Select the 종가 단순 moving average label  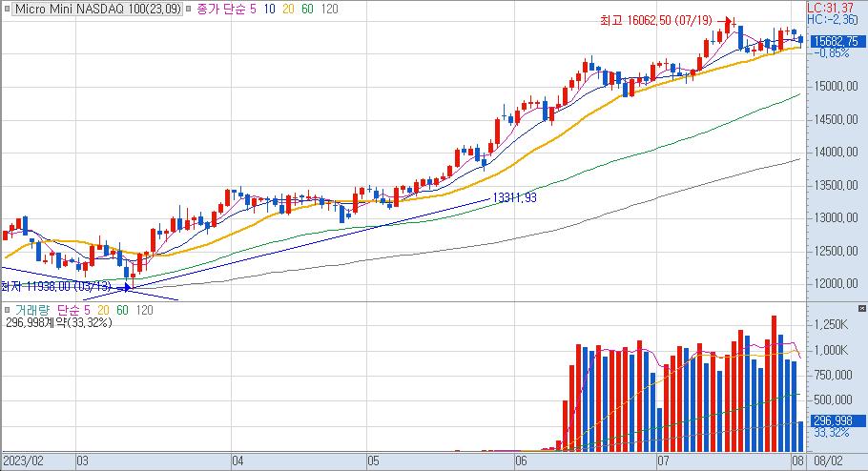point(221,10)
